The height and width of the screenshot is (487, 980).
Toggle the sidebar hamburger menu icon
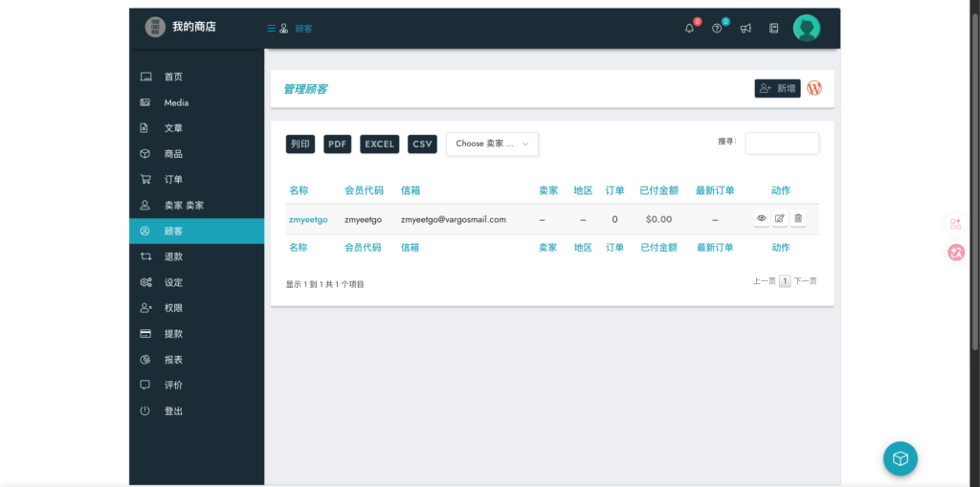(x=271, y=28)
